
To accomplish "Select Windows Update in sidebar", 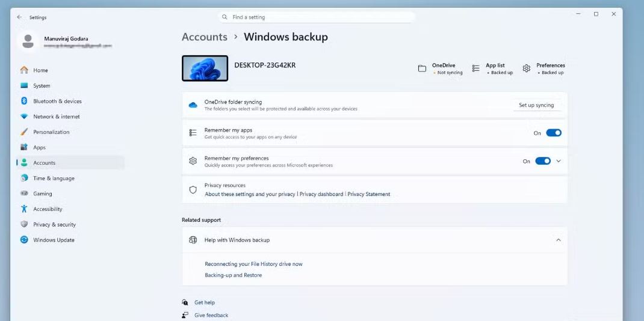I will pyautogui.click(x=70, y=240).
